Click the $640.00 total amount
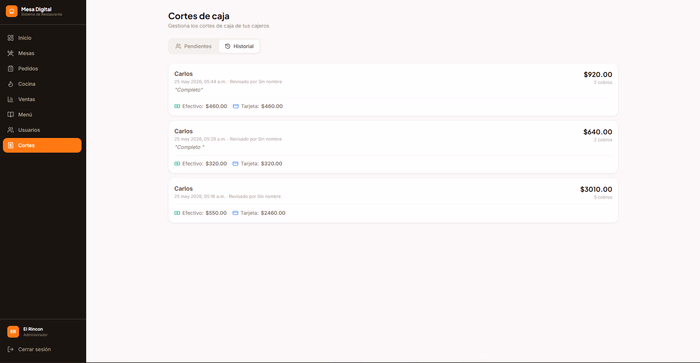700x363 pixels. (x=598, y=132)
